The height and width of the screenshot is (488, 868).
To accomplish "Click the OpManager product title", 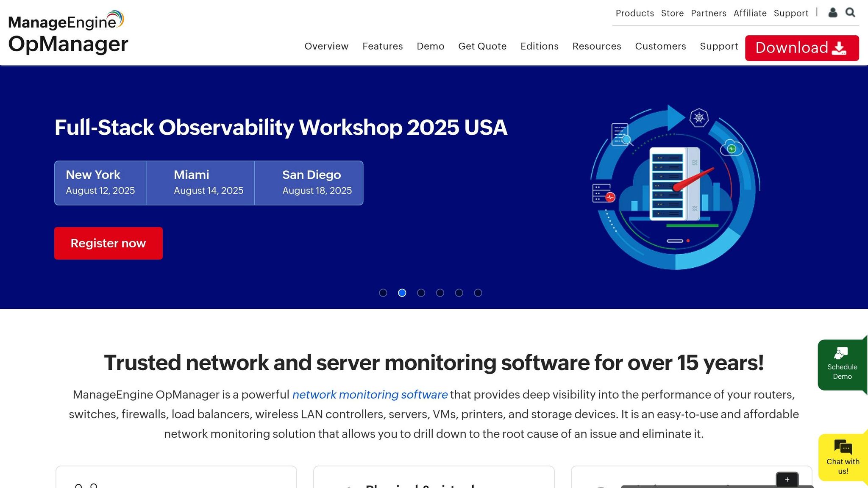I will click(68, 44).
